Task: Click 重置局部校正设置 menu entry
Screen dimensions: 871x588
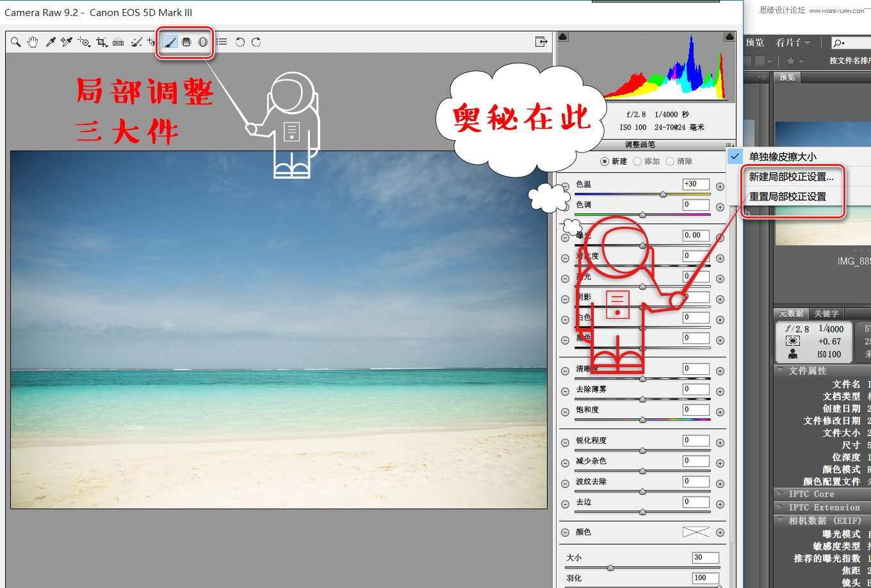Action: coord(788,197)
